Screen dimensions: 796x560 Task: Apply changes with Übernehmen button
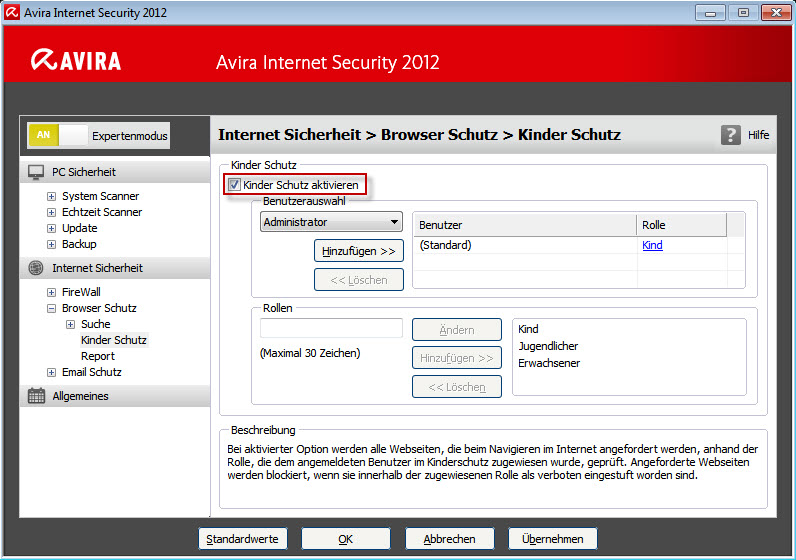[x=553, y=539]
